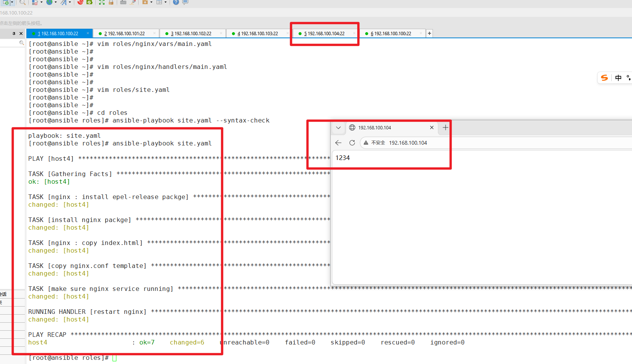The width and height of the screenshot is (632, 364).
Task: Click the red swirl Xftp icon
Action: coord(80,2)
